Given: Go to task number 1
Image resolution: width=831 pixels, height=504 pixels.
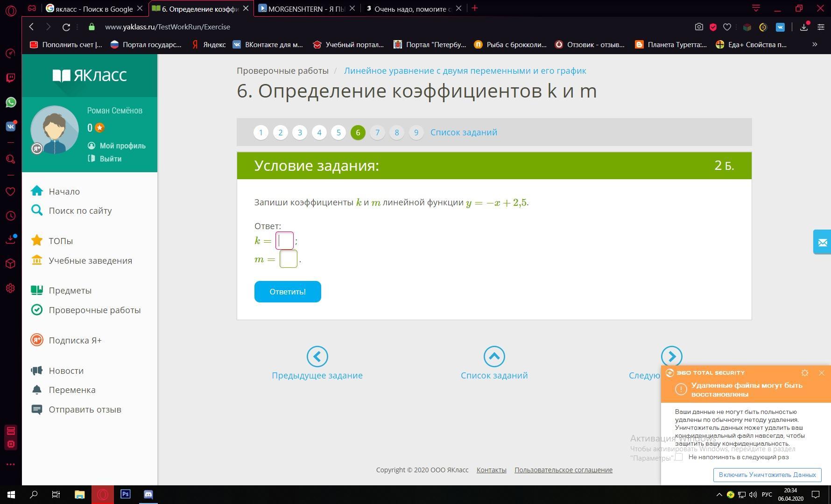Looking at the screenshot, I should point(261,133).
